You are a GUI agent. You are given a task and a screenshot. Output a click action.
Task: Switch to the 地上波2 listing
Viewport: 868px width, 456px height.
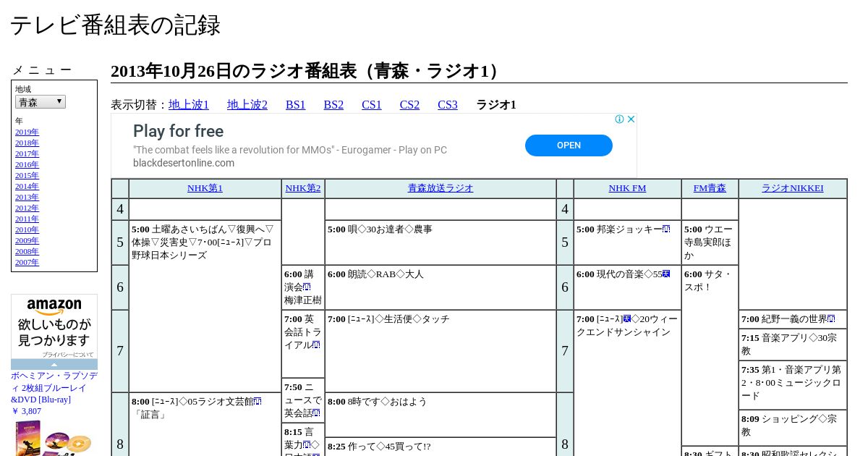click(x=247, y=104)
